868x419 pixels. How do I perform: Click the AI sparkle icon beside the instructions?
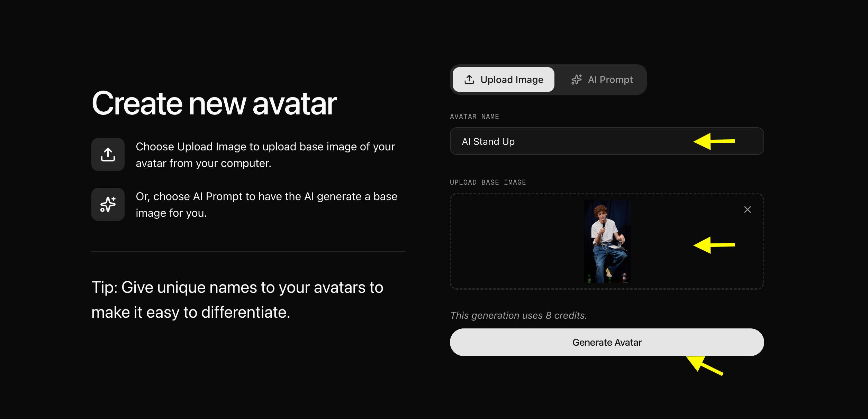coord(108,204)
